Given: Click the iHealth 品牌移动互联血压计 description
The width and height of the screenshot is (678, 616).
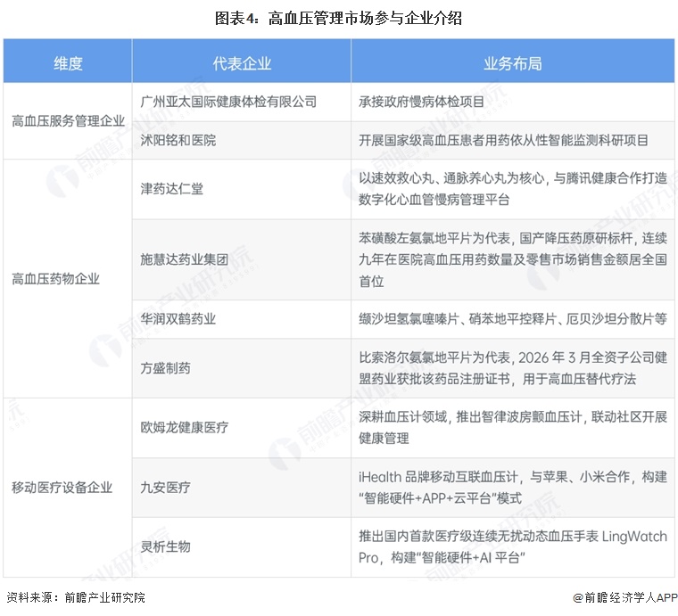Looking at the screenshot, I should (x=513, y=488).
